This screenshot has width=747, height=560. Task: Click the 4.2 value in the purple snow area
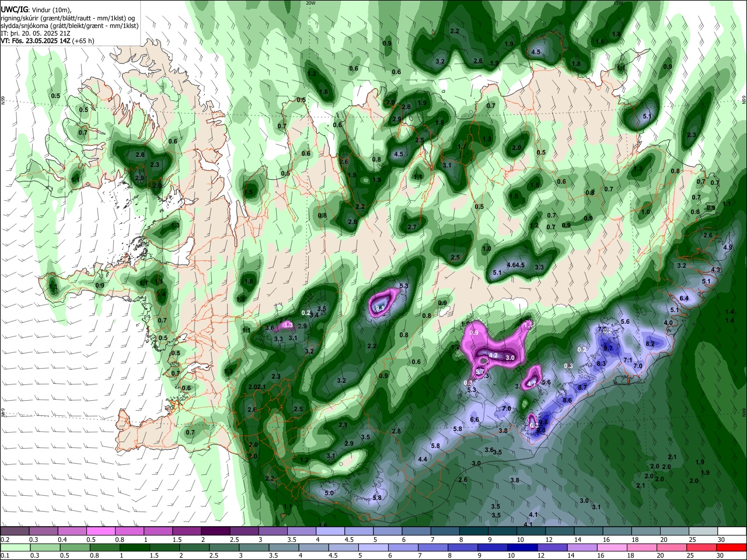coord(493,355)
